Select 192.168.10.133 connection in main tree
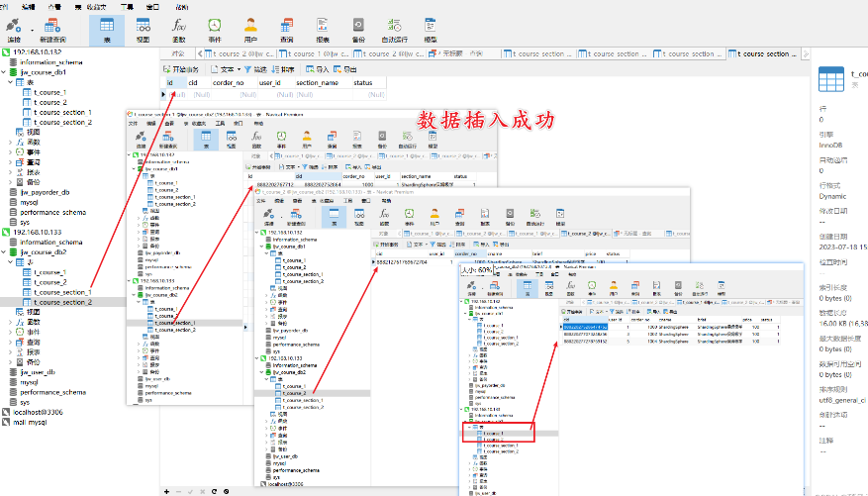Image resolution: width=868 pixels, height=496 pixels. pyautogui.click(x=37, y=233)
